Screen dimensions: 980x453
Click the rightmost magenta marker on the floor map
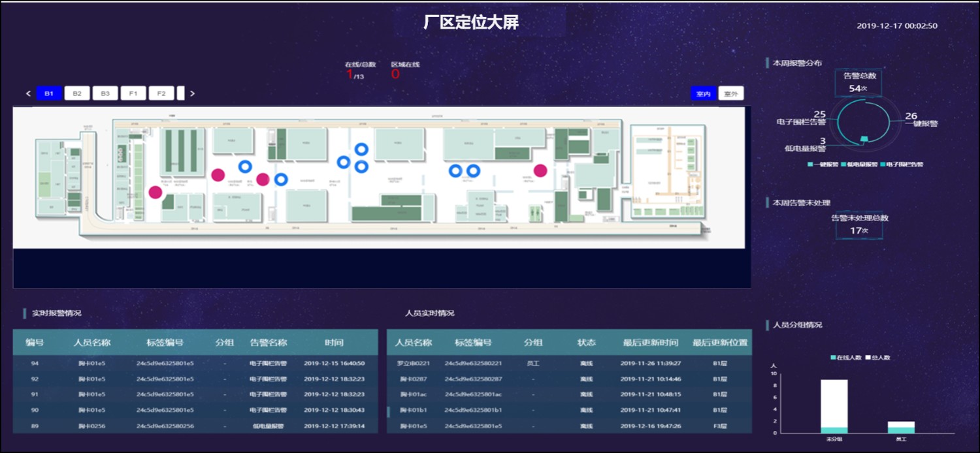tap(540, 170)
